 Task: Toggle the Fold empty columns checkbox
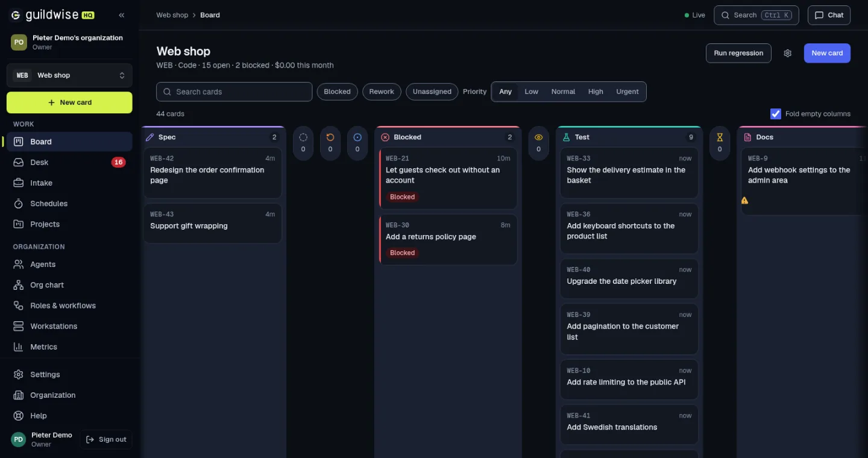click(x=776, y=114)
